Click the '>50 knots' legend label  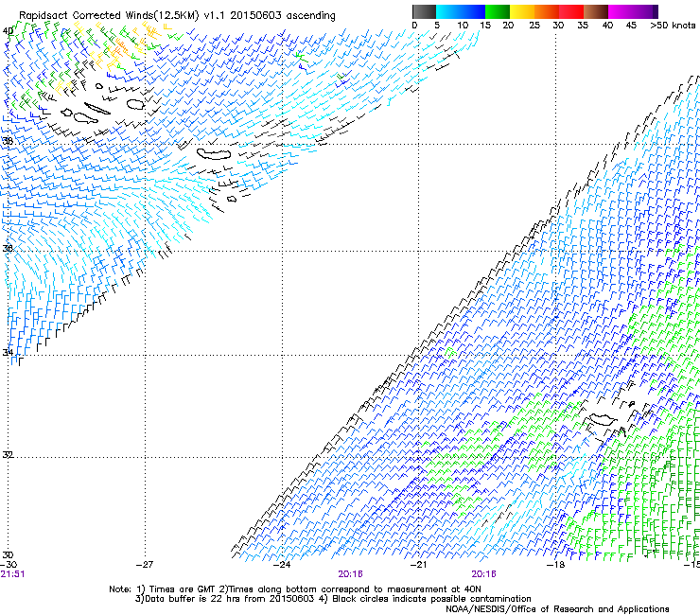pos(673,26)
